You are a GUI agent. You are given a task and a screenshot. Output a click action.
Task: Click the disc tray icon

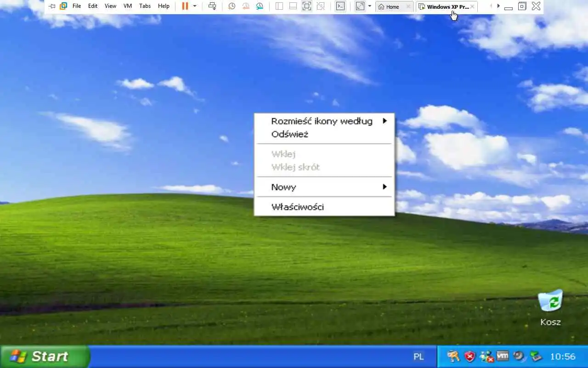[x=519, y=356]
